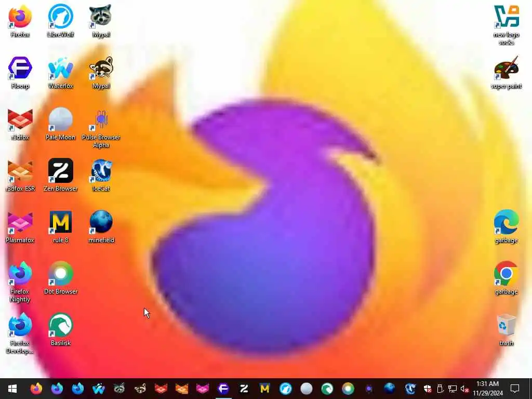532x399 pixels.
Task: Switch to the active Floorp taskbar button
Action: pos(223,389)
